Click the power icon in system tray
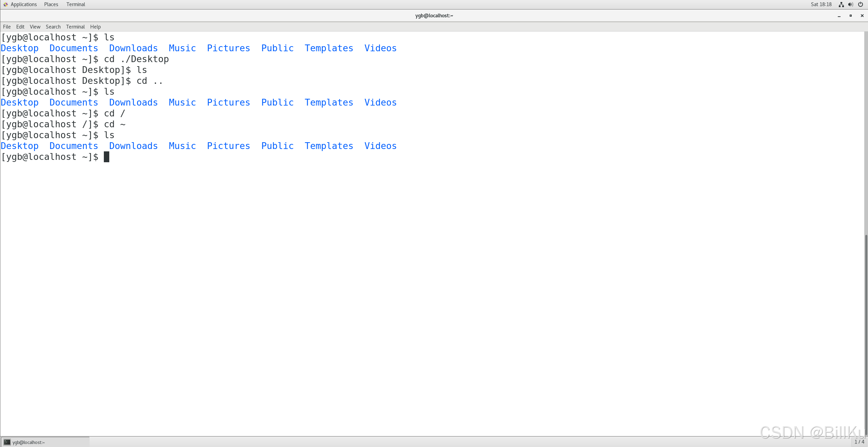 click(861, 4)
